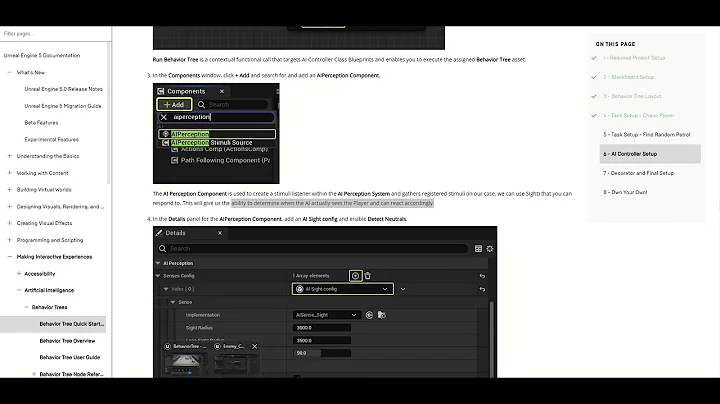Open the Beta Features page

point(41,123)
